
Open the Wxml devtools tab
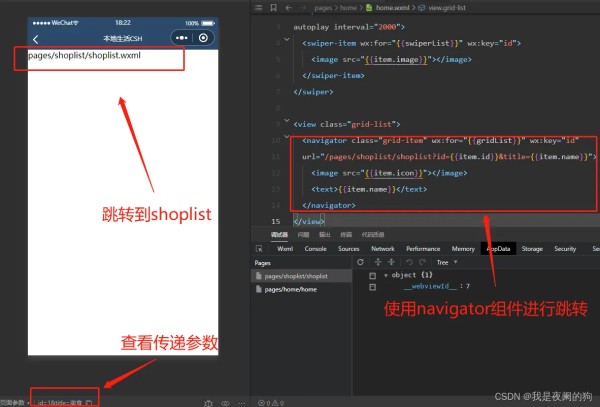click(285, 249)
